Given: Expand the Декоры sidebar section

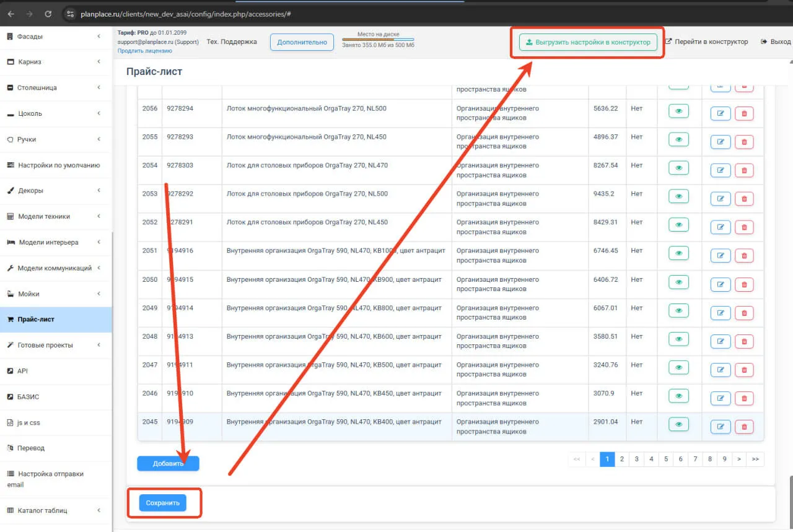Looking at the screenshot, I should (x=55, y=191).
